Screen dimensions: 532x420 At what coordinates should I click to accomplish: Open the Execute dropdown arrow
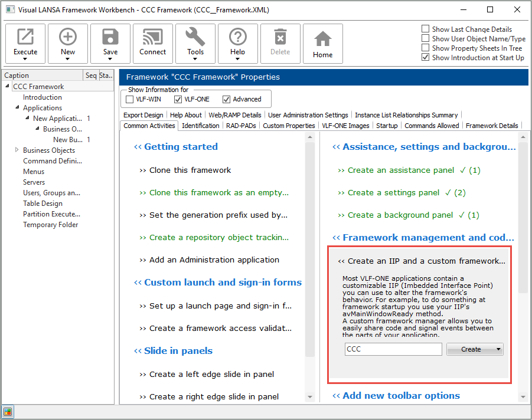(x=25, y=59)
